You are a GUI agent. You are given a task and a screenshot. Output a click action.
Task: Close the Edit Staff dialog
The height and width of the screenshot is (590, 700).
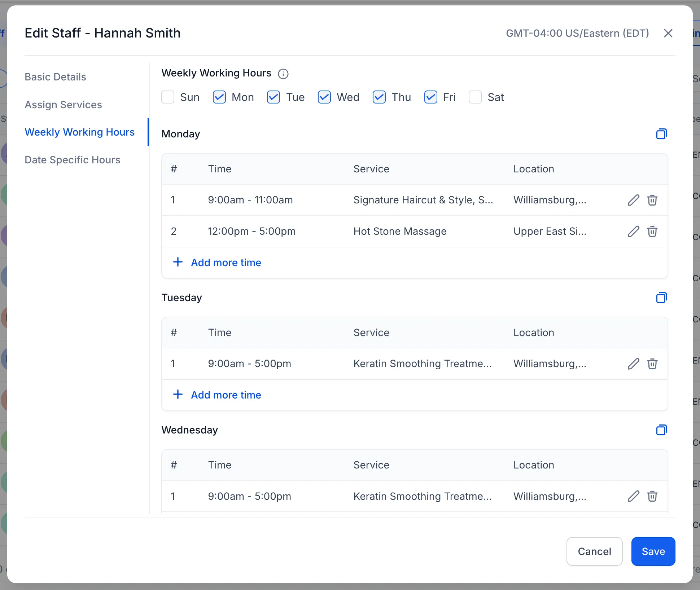coord(668,33)
